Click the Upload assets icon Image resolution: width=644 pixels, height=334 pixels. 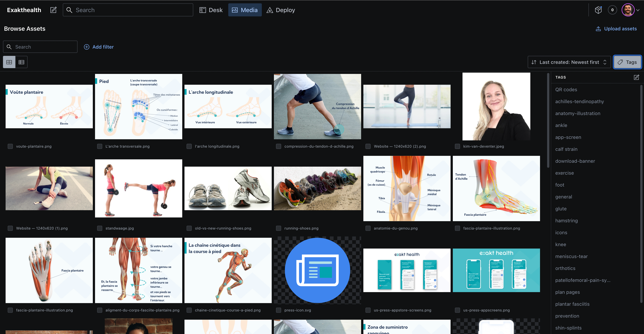(x=598, y=29)
